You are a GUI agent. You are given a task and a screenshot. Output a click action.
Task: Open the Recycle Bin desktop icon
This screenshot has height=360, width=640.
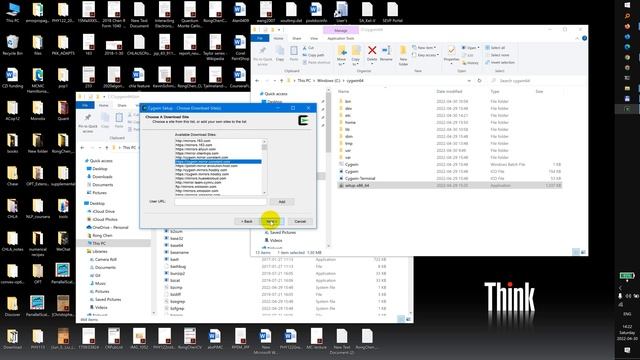[x=12, y=45]
